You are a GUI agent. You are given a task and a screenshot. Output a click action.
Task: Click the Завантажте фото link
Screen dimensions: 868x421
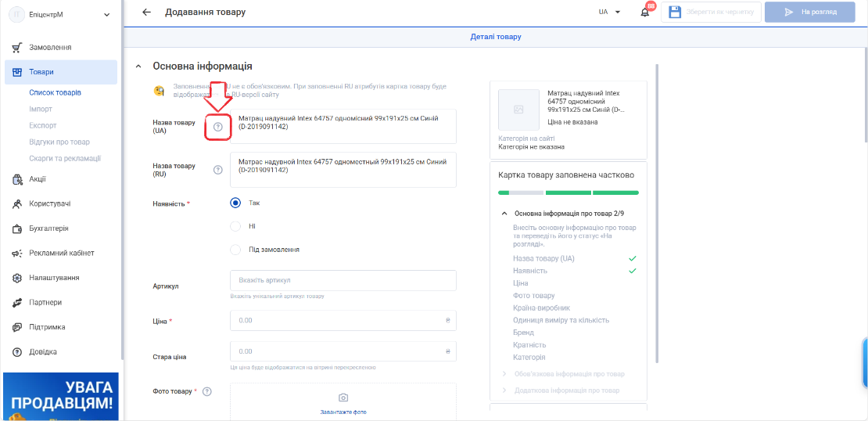(343, 412)
